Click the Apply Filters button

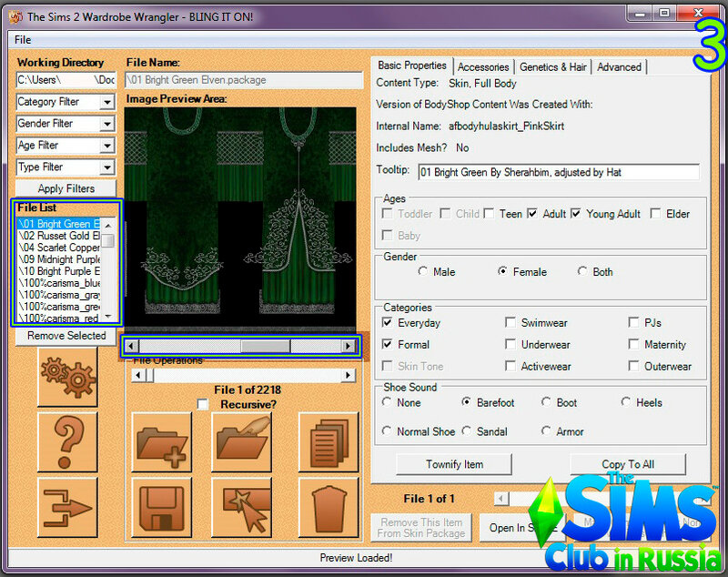click(66, 188)
